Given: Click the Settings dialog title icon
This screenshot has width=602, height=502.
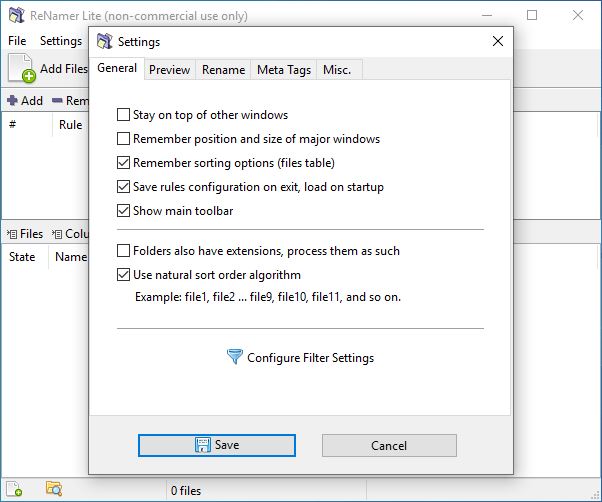Looking at the screenshot, I should (x=104, y=41).
